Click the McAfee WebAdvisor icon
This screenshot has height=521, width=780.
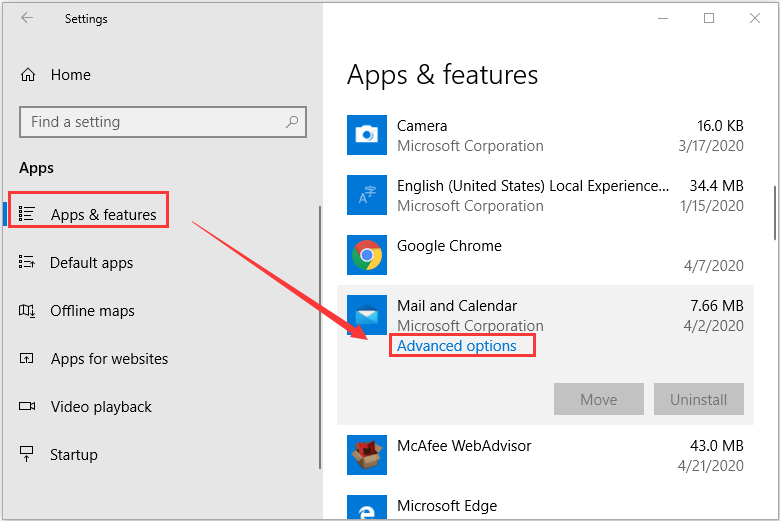[x=367, y=455]
